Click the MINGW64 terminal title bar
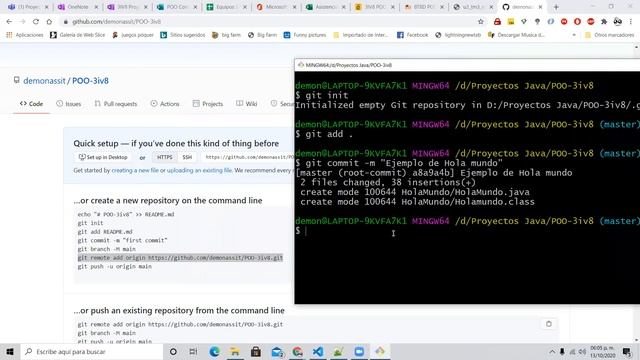Viewport: 640px width, 360px height. click(467, 65)
